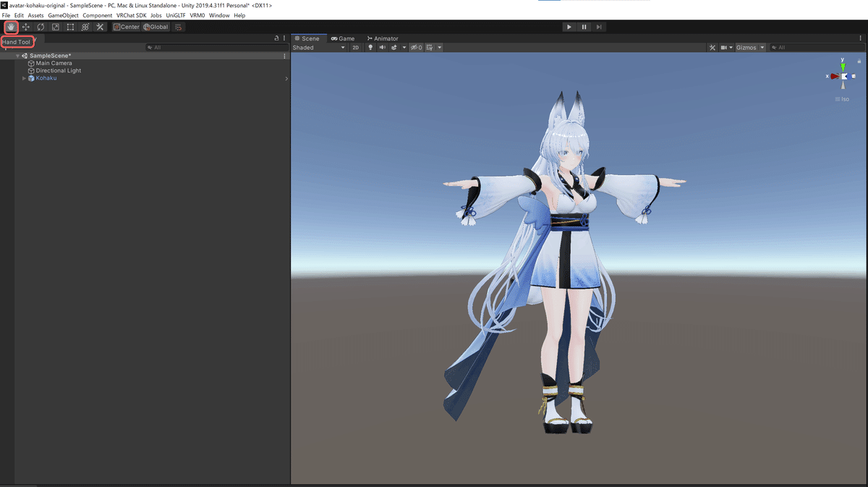Click the green Y axis gizmo cone
The width and height of the screenshot is (868, 487).
843,67
